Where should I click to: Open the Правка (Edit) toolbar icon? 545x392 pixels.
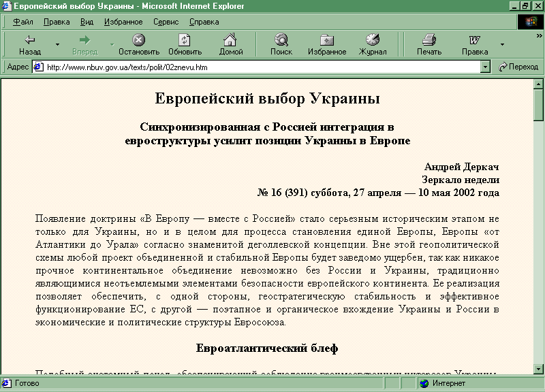pyautogui.click(x=474, y=40)
